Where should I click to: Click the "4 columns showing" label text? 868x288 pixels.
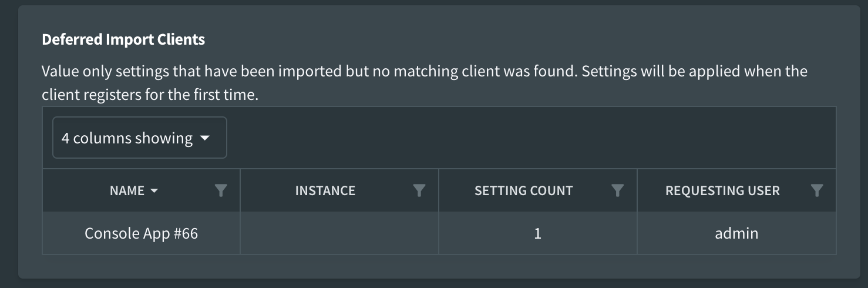pos(127,138)
